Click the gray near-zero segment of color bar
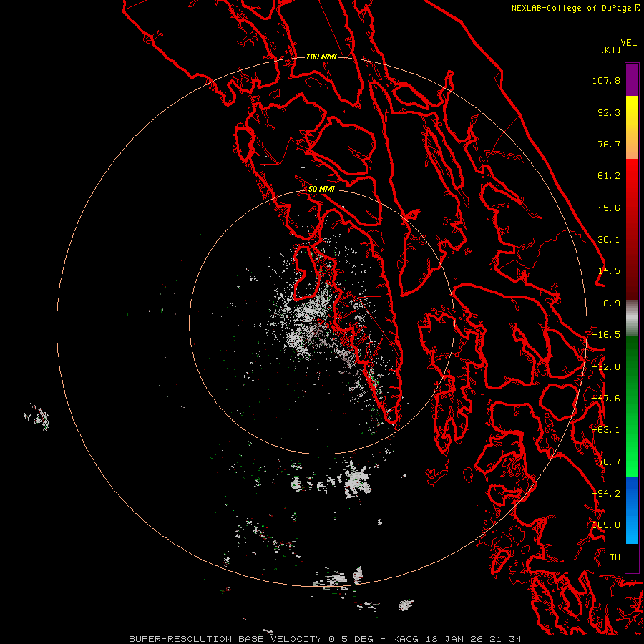The width and height of the screenshot is (644, 644). pyautogui.click(x=632, y=318)
